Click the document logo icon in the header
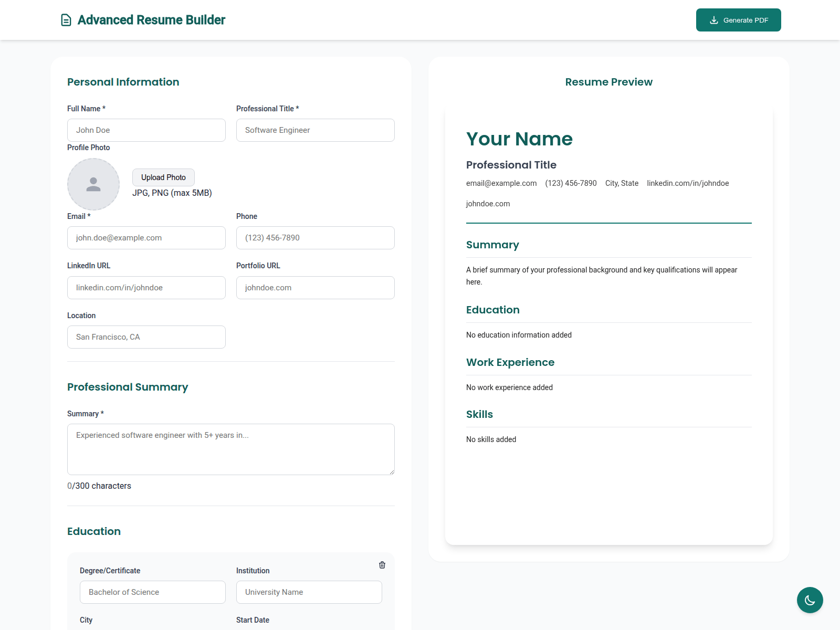840x630 pixels. 66,20
